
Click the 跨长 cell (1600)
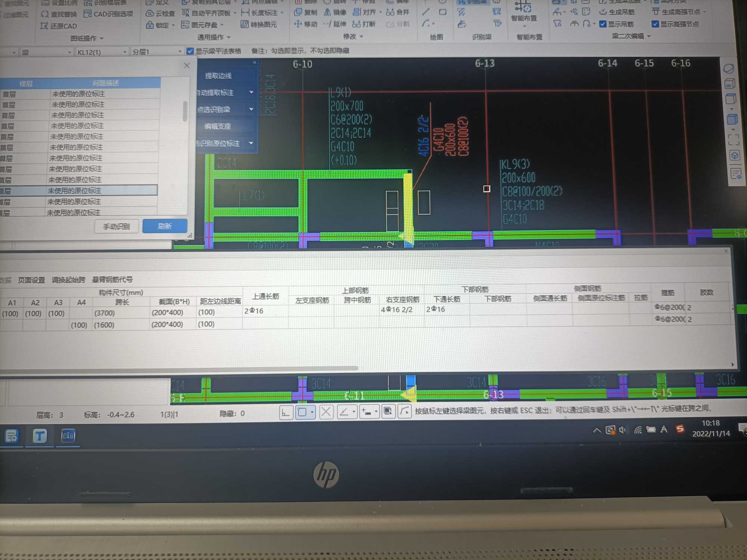point(121,325)
